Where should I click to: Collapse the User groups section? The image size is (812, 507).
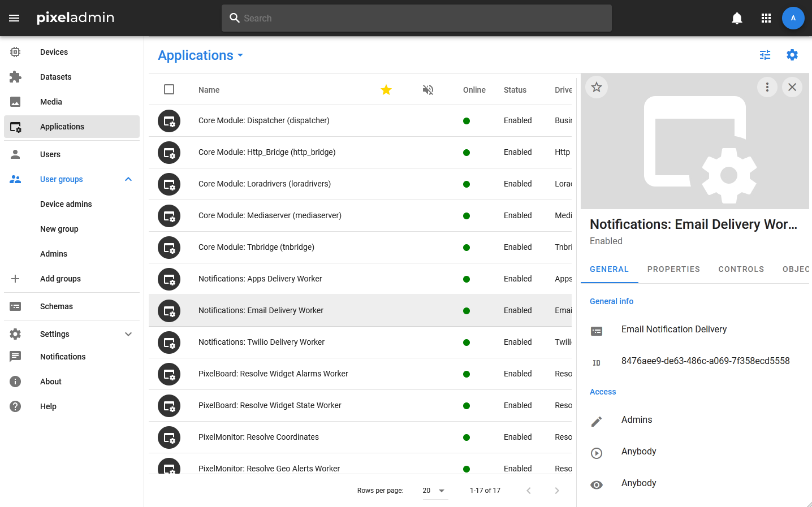(x=128, y=179)
